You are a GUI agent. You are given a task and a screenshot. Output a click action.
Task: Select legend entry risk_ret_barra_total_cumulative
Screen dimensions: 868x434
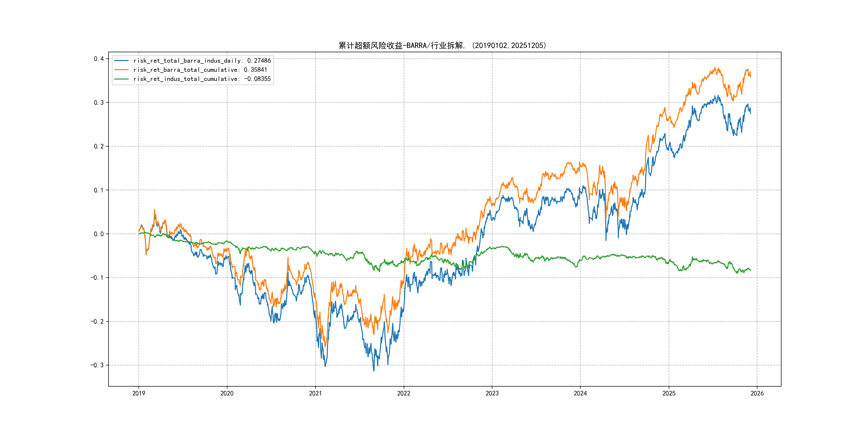point(200,70)
